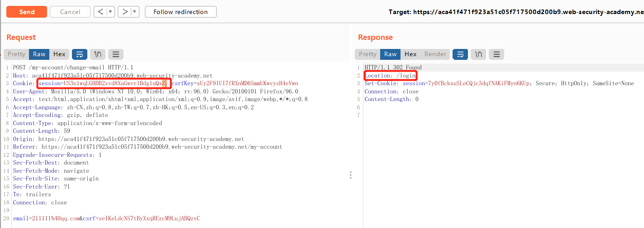Viewport: 644px width, 228px height.
Task: Click Connection: close in the response
Action: coord(391,91)
